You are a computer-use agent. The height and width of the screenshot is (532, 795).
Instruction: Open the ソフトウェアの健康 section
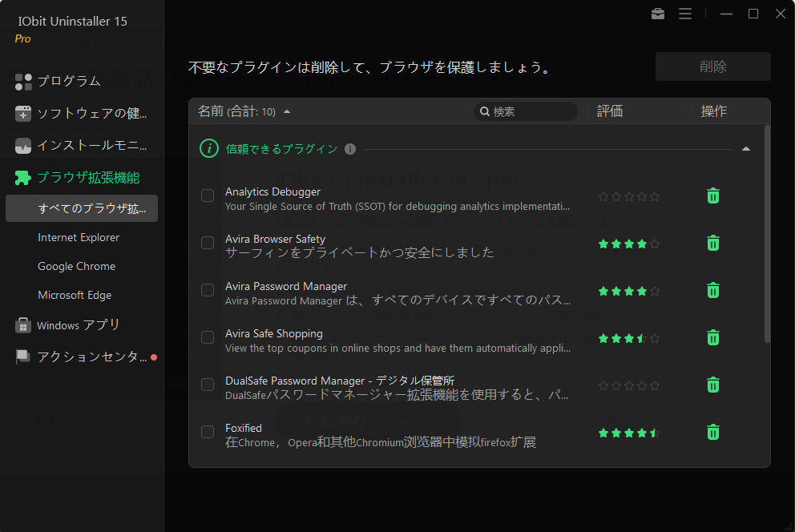tap(92, 114)
